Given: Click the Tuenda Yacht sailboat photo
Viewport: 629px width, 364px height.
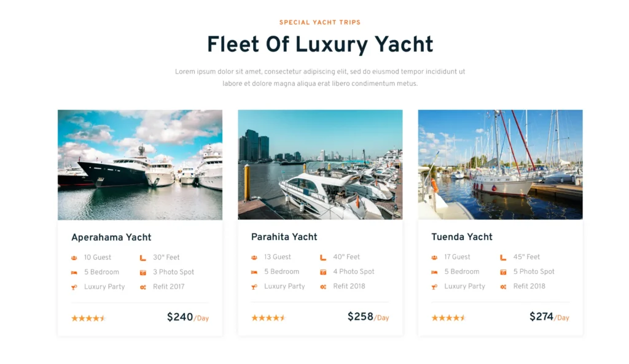Looking at the screenshot, I should (x=500, y=165).
